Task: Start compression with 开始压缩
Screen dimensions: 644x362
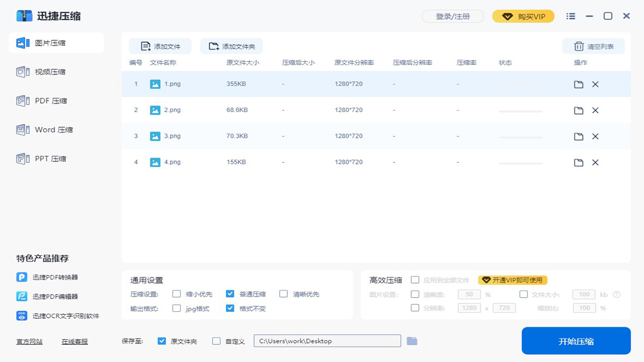Action: (x=576, y=340)
